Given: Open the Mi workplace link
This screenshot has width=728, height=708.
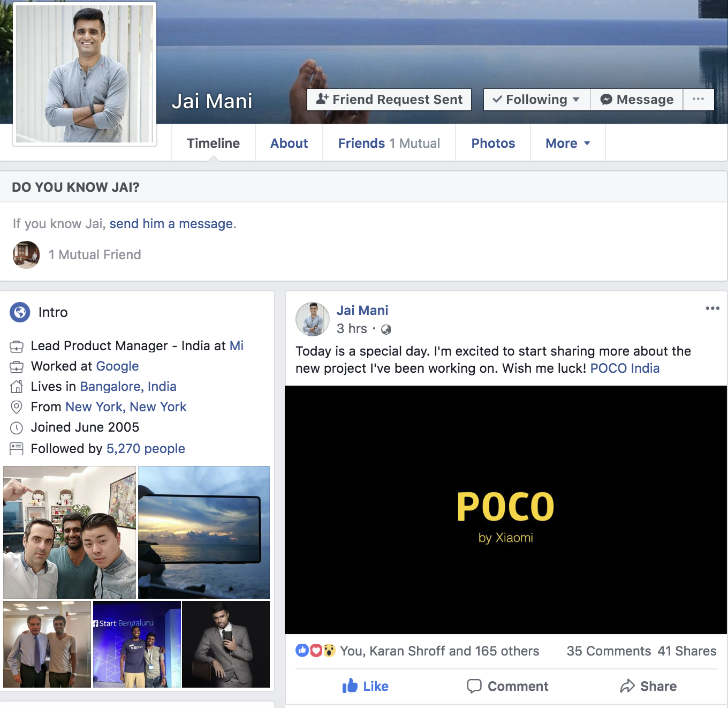Looking at the screenshot, I should click(237, 346).
